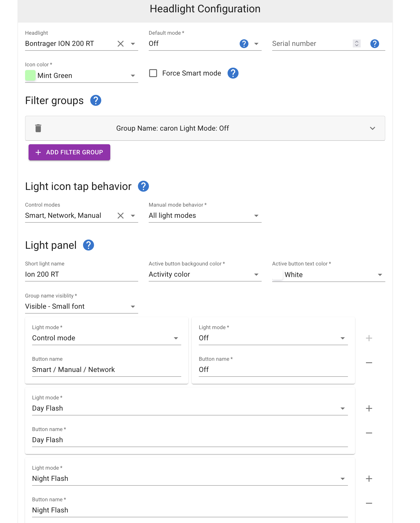Screen dimensions: 420x523
Task: Open help for Light icon tap behavior
Action: click(x=143, y=186)
